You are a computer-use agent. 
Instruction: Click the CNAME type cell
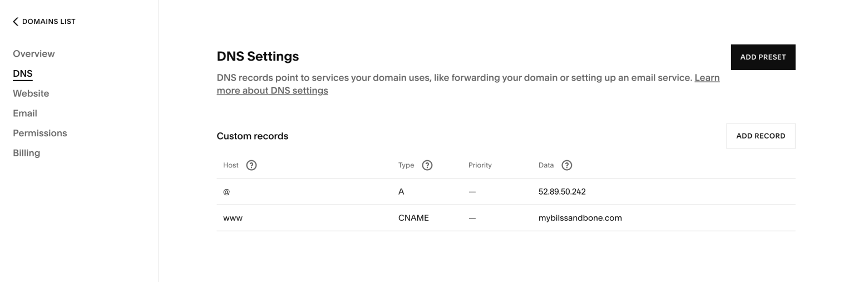(x=413, y=218)
